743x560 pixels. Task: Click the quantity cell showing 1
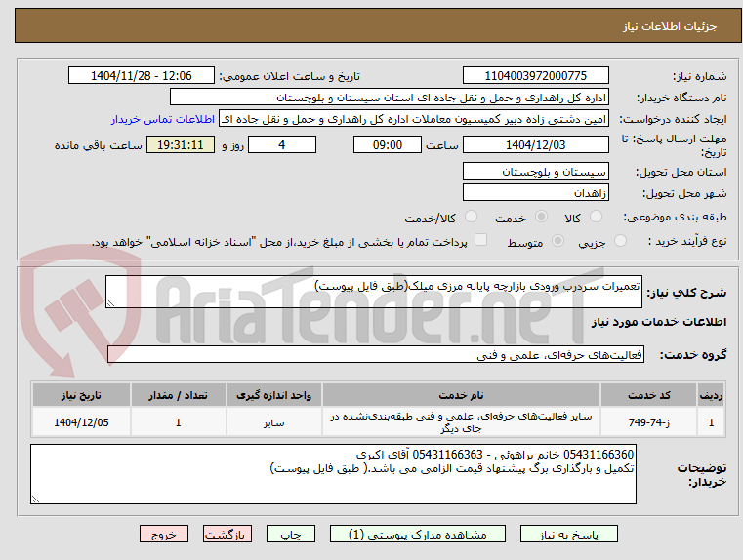tap(178, 422)
